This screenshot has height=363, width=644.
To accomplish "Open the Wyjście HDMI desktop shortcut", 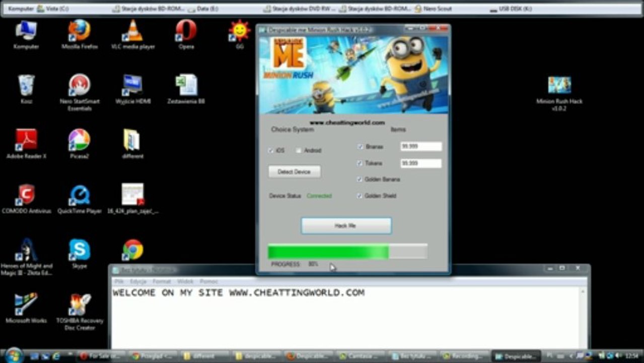I will coord(132,89).
